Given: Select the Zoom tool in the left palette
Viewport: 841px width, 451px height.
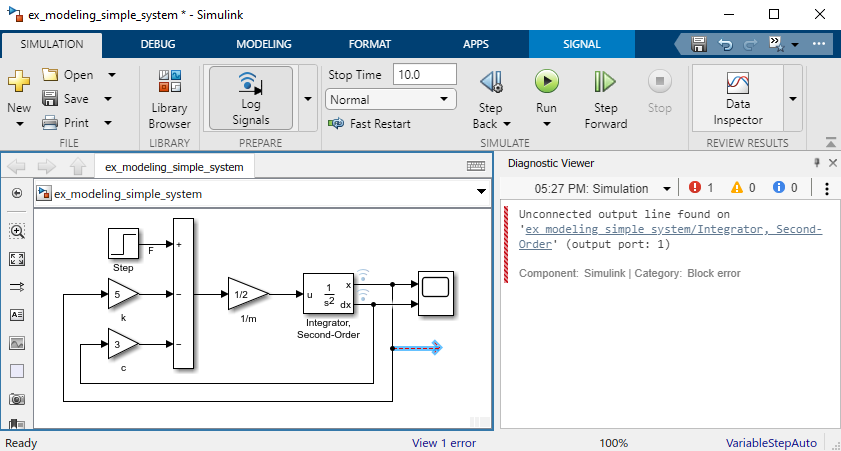Looking at the screenshot, I should [x=17, y=231].
